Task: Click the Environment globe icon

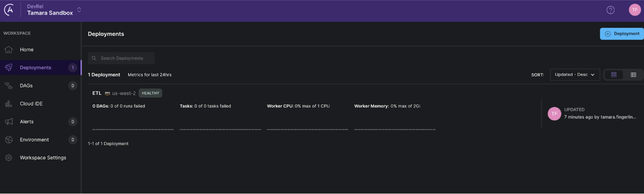Action: point(9,140)
